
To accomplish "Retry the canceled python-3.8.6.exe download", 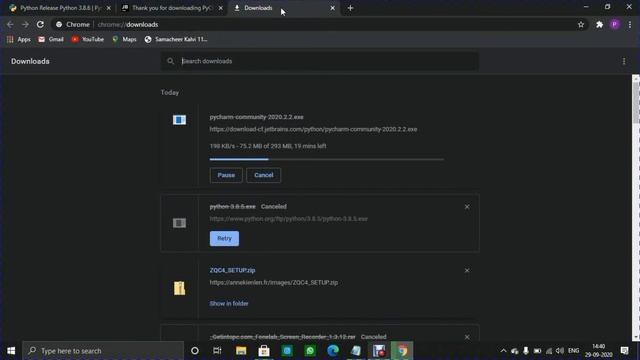I will (x=224, y=238).
